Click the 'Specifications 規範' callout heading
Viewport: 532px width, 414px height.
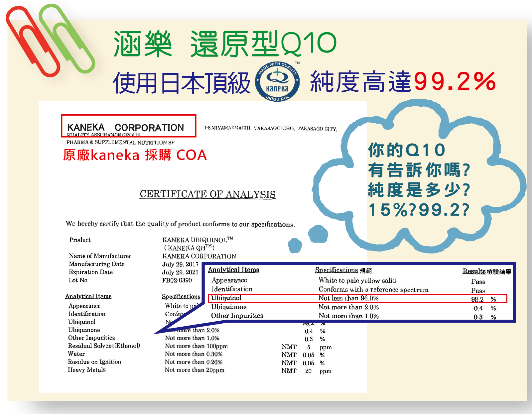pyautogui.click(x=343, y=270)
